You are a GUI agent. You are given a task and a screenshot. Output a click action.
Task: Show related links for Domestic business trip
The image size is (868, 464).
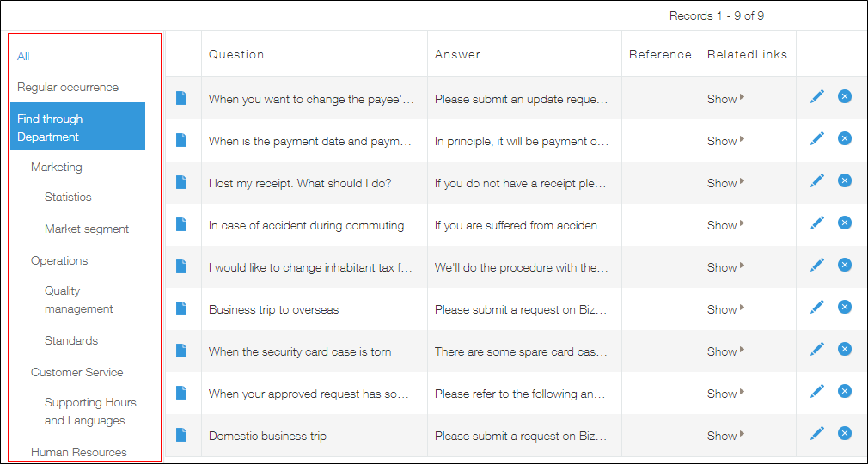725,436
